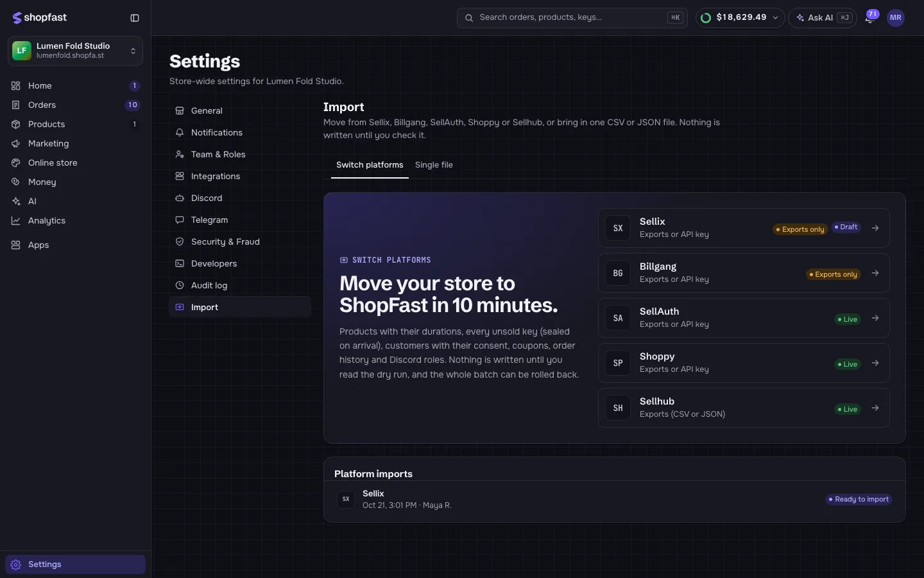Click the Settings gear icon at bottom
The width and height of the screenshot is (924, 578).
click(16, 565)
